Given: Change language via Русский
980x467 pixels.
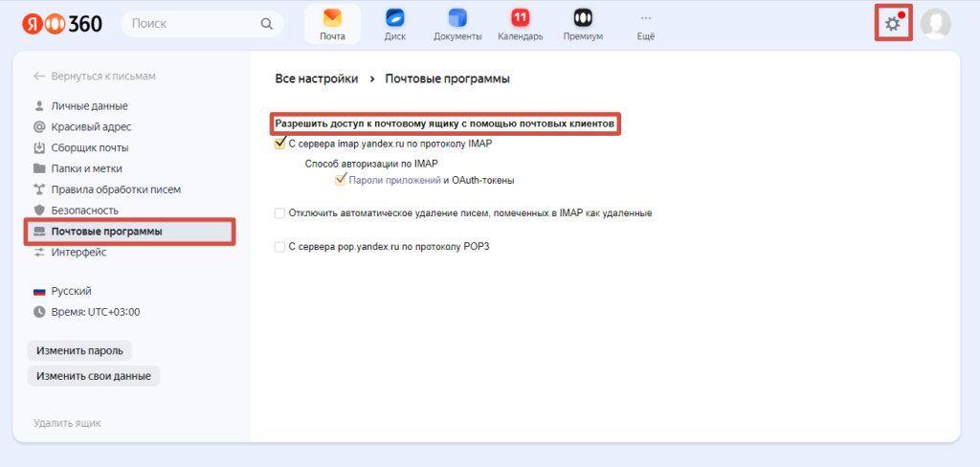Looking at the screenshot, I should tap(71, 291).
